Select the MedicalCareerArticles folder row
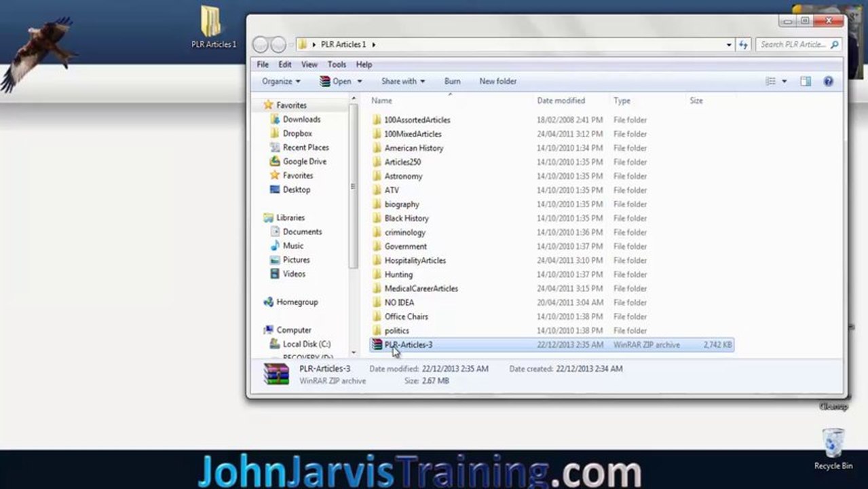 [551, 288]
